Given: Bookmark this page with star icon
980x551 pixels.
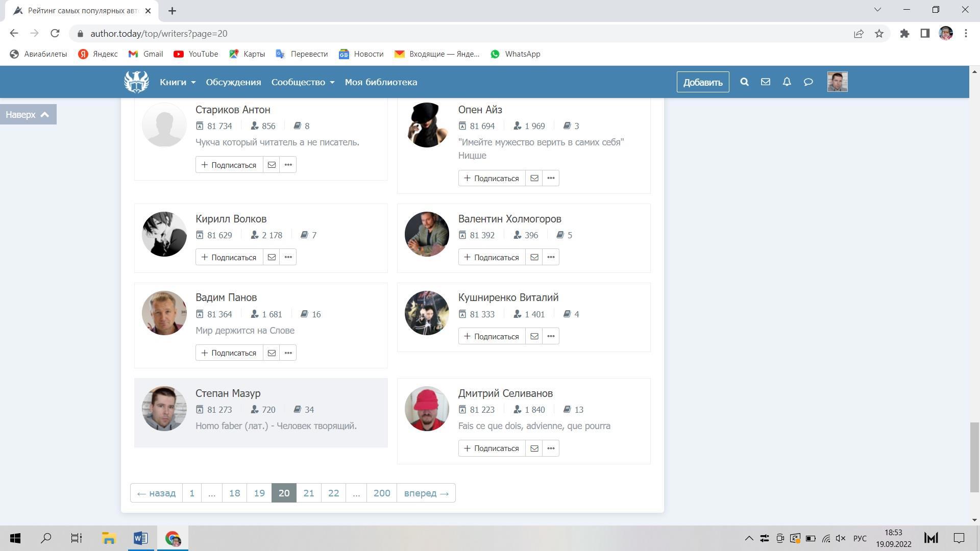Looking at the screenshot, I should pyautogui.click(x=879, y=34).
